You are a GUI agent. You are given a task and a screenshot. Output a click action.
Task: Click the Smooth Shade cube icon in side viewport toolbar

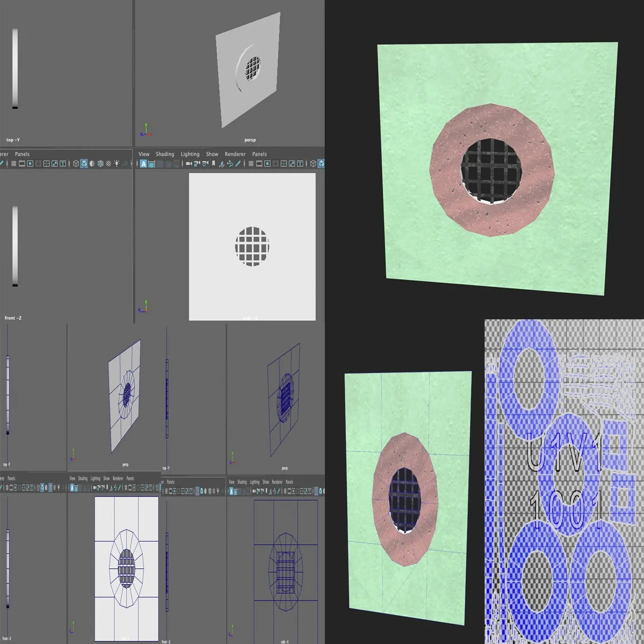coord(321,164)
